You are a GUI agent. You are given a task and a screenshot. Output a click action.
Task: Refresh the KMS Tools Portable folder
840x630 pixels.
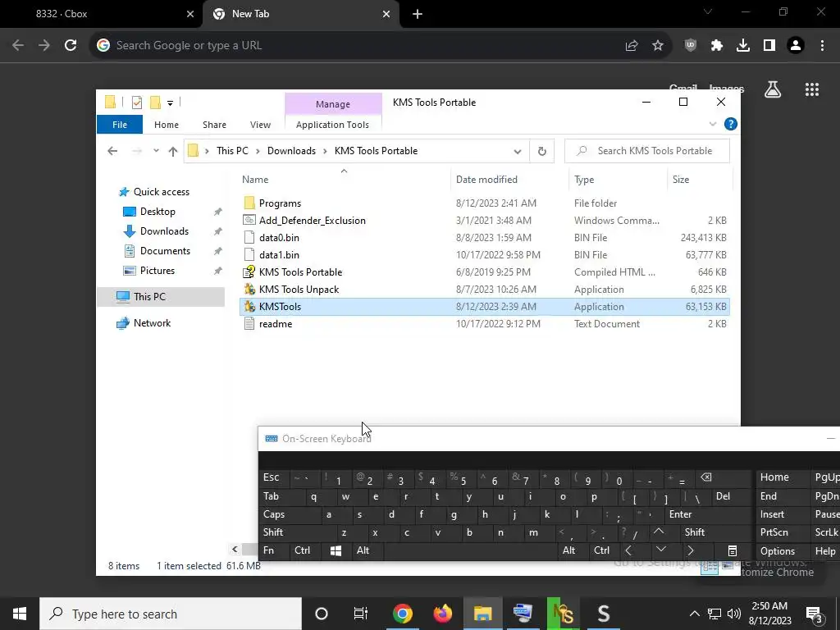(541, 151)
